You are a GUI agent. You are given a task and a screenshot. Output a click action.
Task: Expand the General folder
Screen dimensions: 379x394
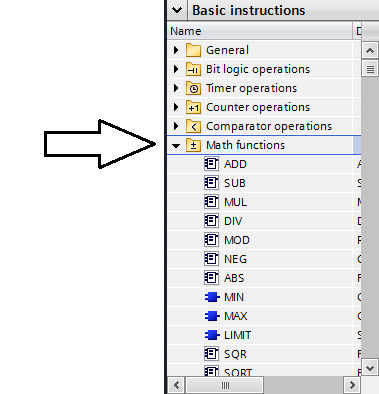click(176, 50)
